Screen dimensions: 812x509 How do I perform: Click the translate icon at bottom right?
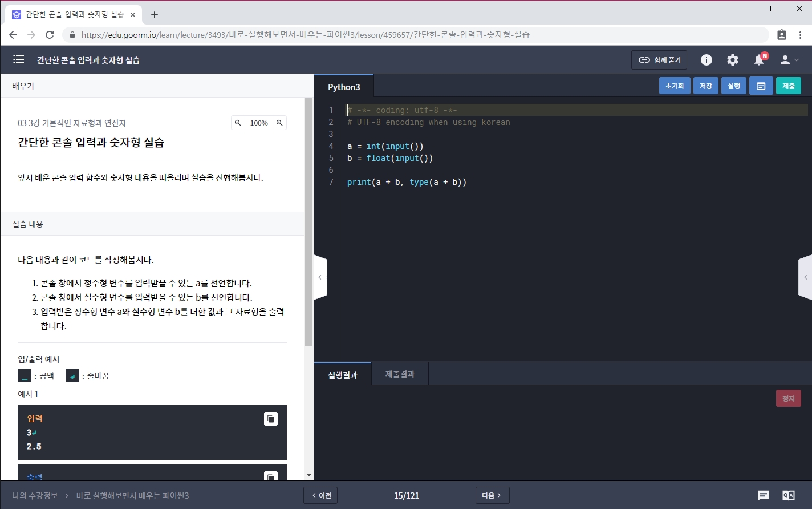(788, 495)
